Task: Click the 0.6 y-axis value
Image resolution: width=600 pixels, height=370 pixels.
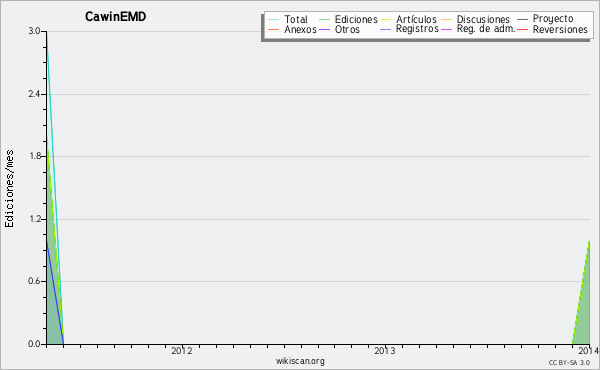Action: (x=34, y=281)
